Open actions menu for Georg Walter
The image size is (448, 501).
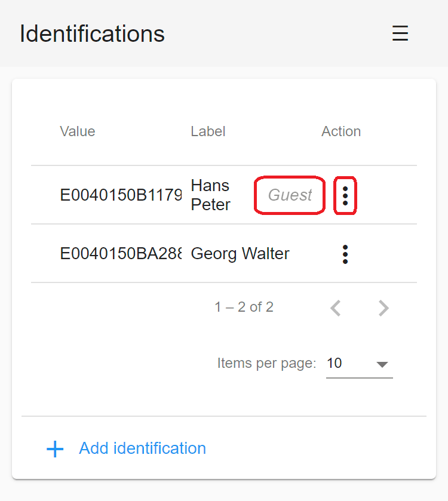click(345, 254)
